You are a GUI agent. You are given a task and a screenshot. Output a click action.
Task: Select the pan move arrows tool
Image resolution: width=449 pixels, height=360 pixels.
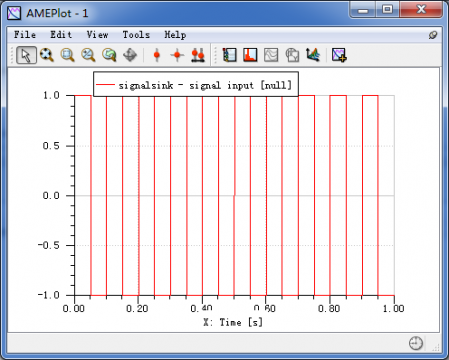[130, 55]
